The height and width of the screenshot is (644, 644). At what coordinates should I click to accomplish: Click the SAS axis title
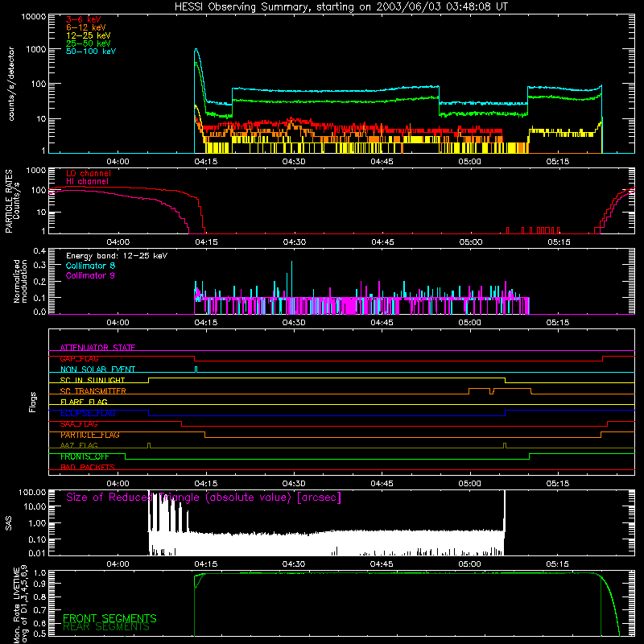click(x=9, y=523)
